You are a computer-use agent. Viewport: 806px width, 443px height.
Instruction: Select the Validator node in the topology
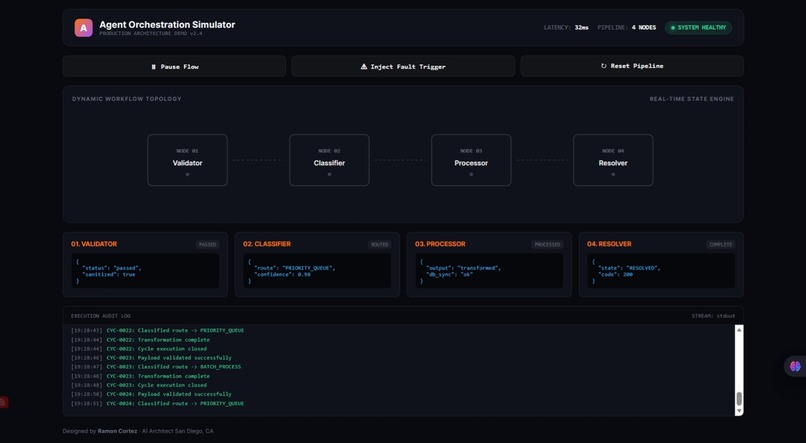(x=187, y=160)
